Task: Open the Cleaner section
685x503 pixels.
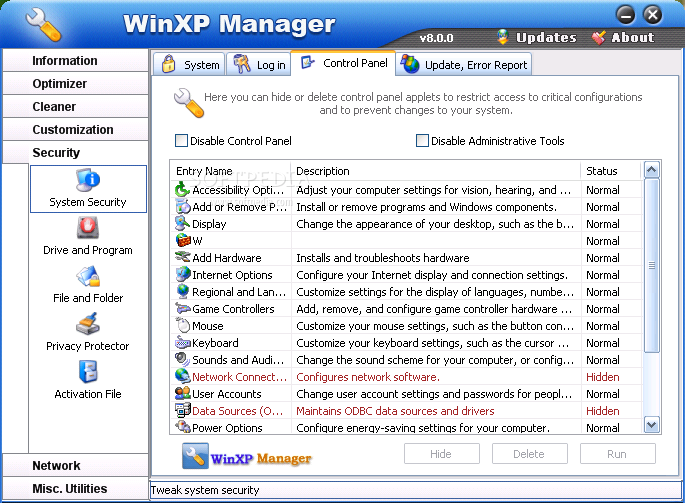Action: [x=75, y=107]
